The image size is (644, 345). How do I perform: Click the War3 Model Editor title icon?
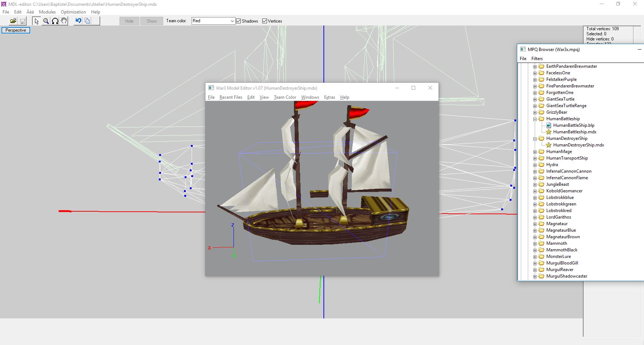[211, 88]
